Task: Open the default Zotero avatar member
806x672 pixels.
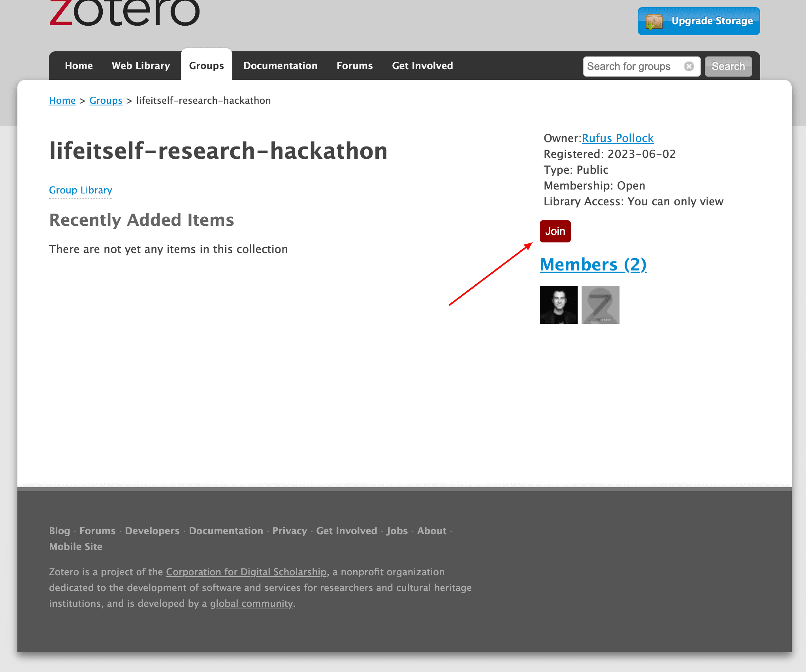Action: 600,305
